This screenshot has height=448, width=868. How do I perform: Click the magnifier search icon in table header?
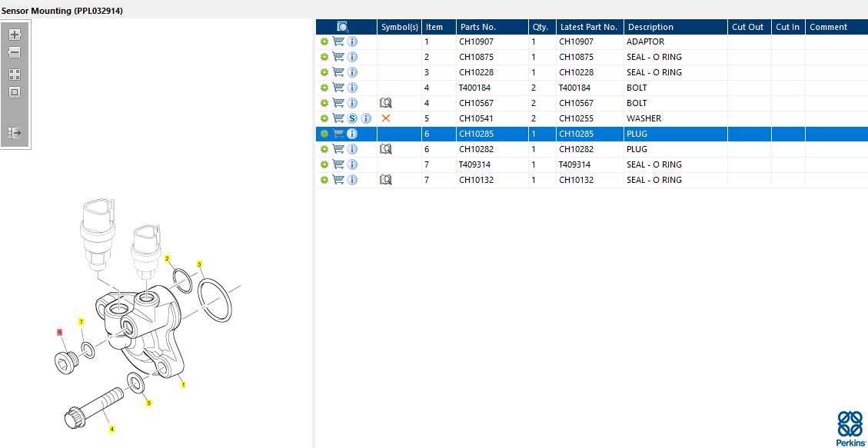tap(343, 27)
